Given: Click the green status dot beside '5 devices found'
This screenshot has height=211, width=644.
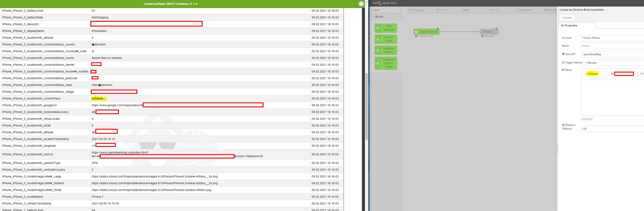Looking at the screenshot, I should click(x=416, y=36).
